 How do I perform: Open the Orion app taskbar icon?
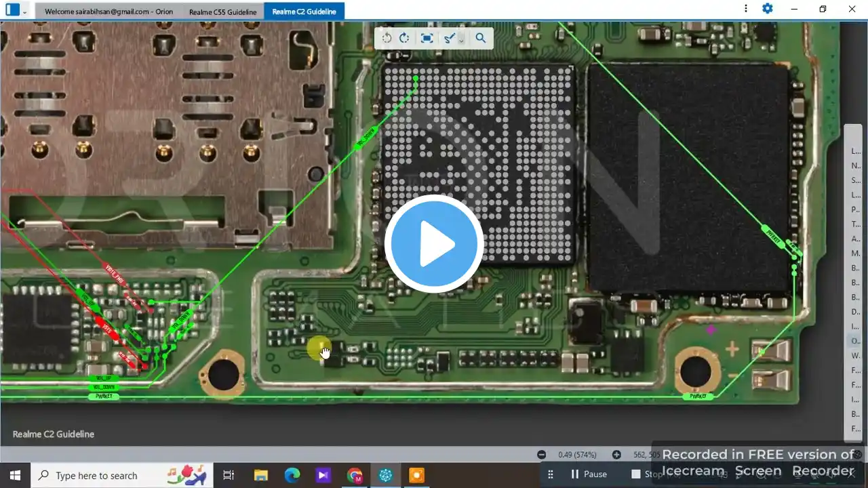(x=386, y=475)
